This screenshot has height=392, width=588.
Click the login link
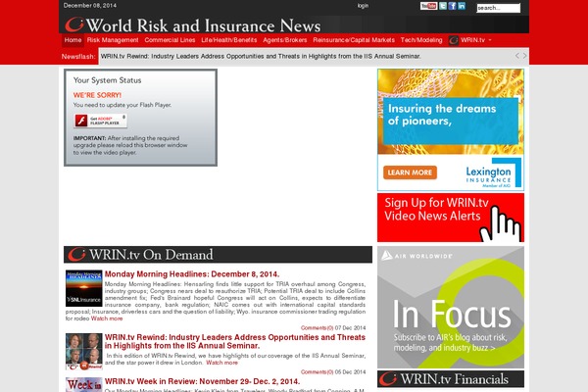pyautogui.click(x=363, y=6)
